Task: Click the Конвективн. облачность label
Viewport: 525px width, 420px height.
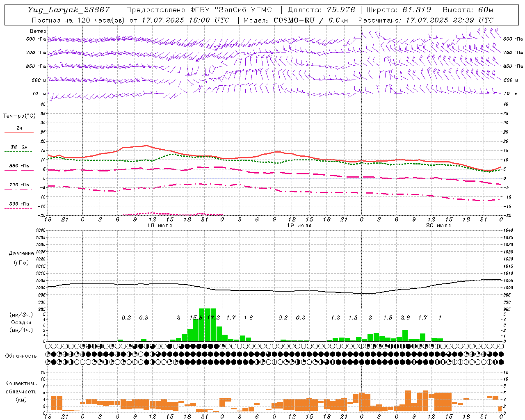Action: [x=21, y=388]
